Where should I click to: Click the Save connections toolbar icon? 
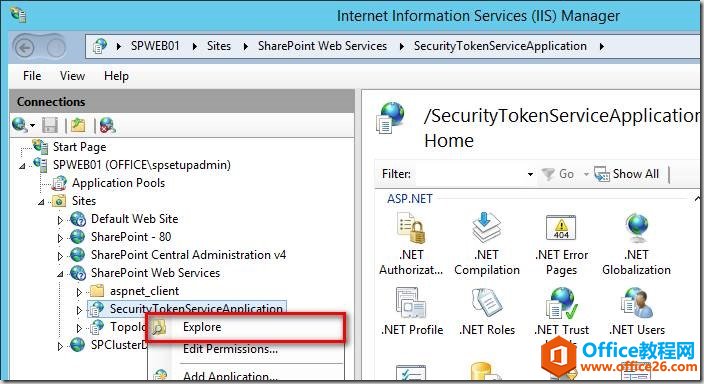[x=50, y=125]
